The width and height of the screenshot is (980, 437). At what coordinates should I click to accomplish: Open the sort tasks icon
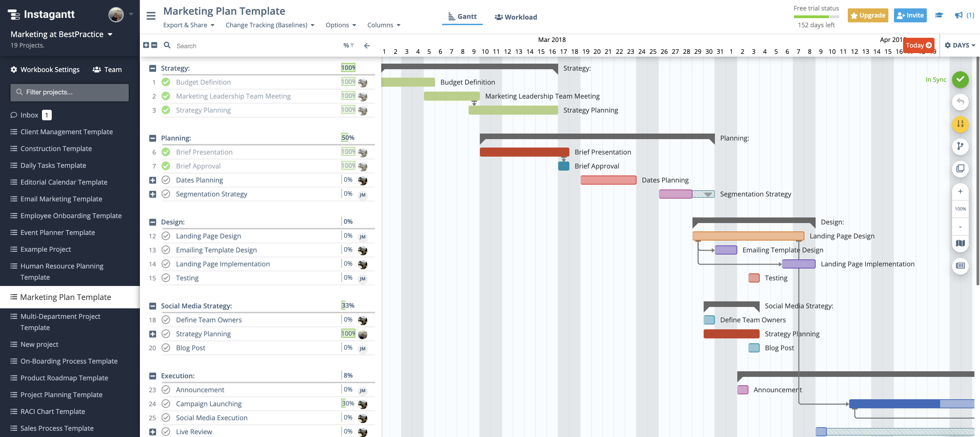[x=960, y=124]
